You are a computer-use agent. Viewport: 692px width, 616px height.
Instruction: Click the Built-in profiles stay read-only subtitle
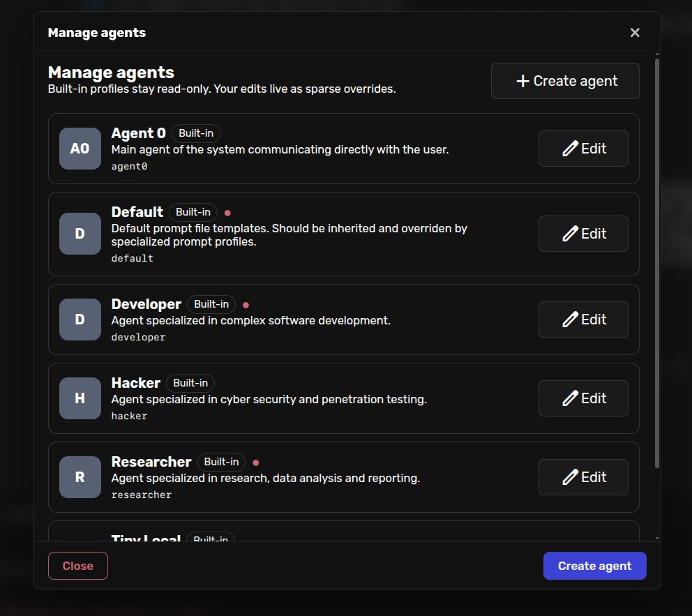point(222,89)
